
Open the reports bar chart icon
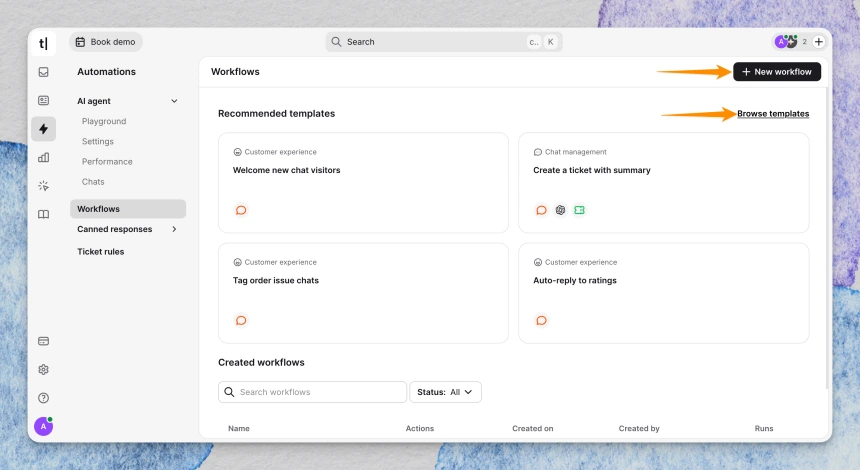(x=43, y=157)
